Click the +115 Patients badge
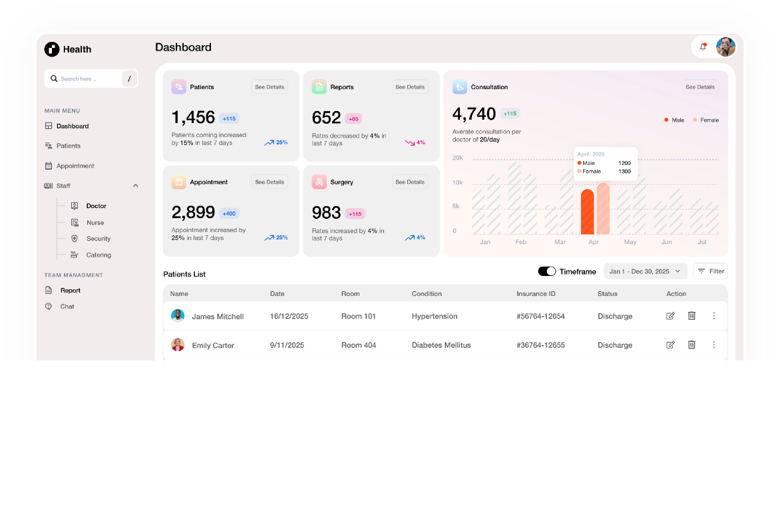This screenshot has height=532, width=780. [x=230, y=118]
